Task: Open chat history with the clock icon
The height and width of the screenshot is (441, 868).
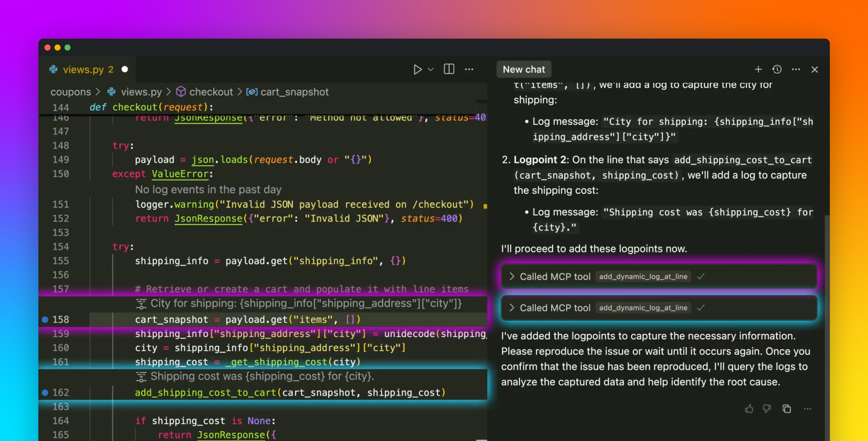Action: point(777,69)
